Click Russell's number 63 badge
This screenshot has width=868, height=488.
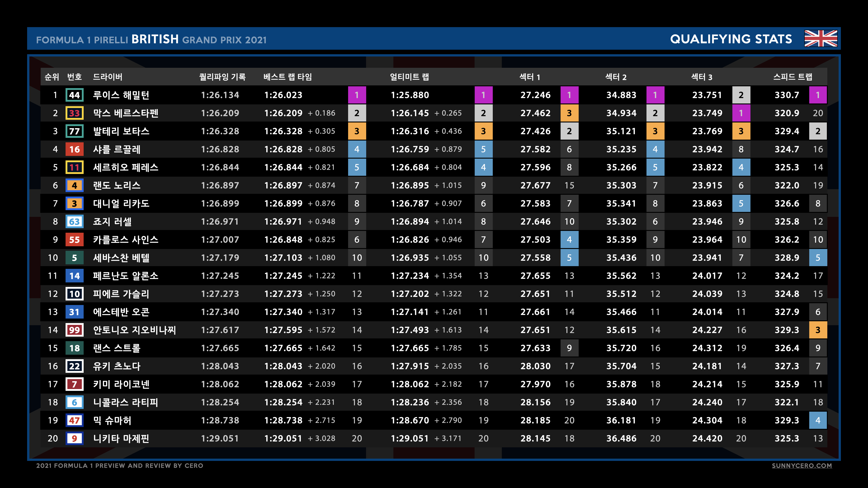pos(74,222)
